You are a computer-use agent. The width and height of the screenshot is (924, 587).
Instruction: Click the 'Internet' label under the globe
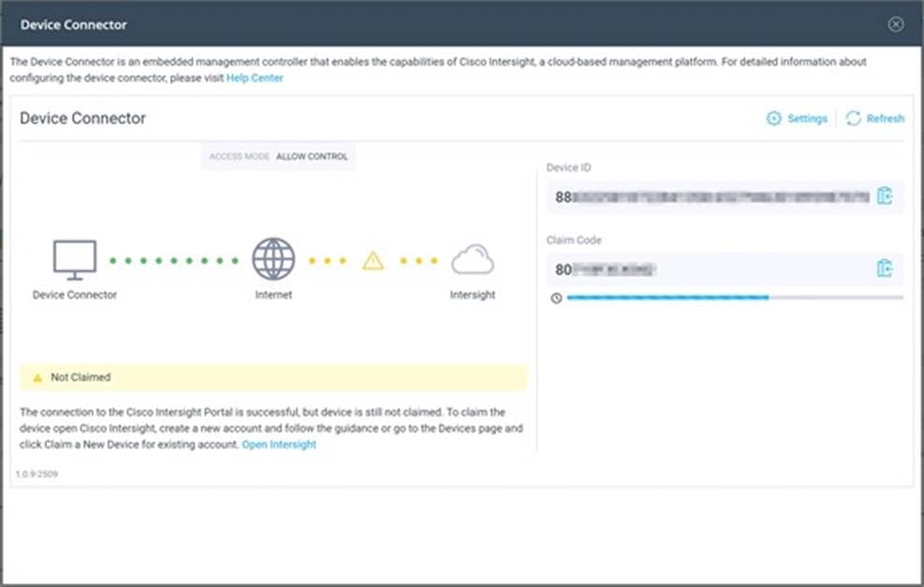273,295
